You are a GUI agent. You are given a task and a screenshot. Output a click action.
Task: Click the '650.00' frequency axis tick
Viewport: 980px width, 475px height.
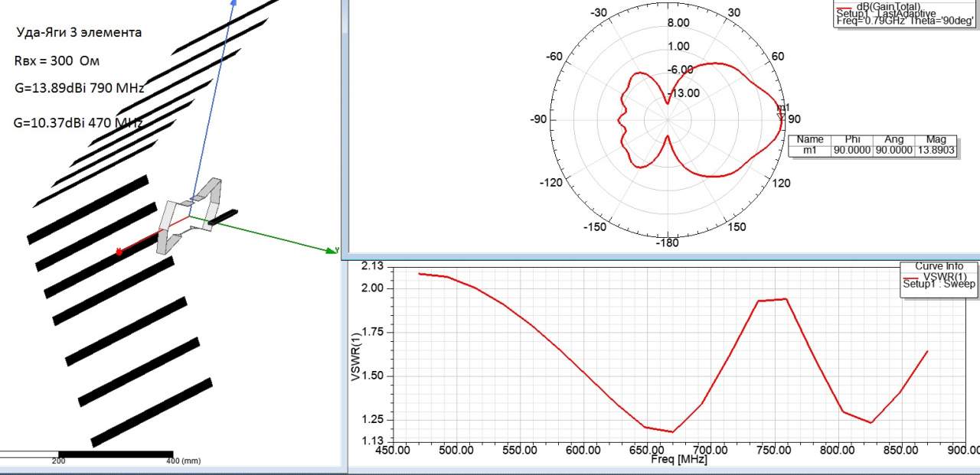point(647,451)
